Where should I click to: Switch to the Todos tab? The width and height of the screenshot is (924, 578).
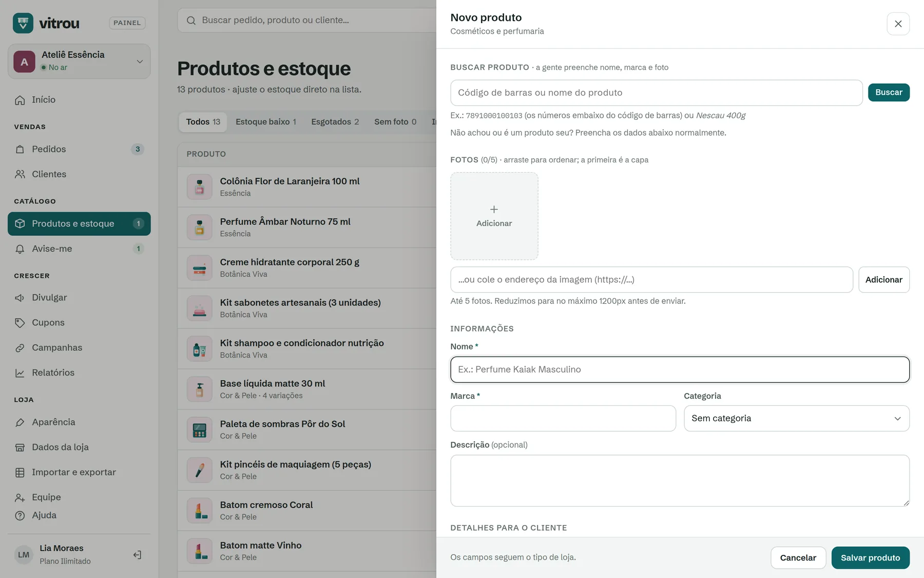click(203, 122)
